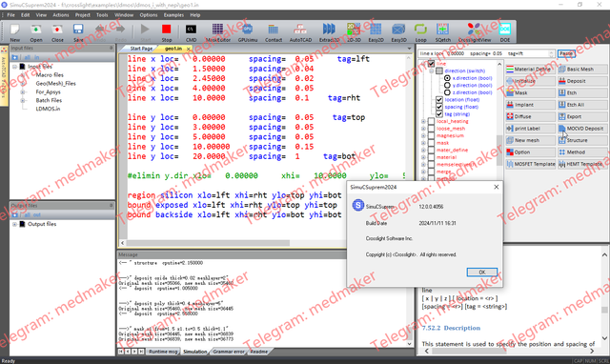This screenshot has height=364, width=610.
Task: Click the Extract3D toolbar icon
Action: [x=329, y=30]
